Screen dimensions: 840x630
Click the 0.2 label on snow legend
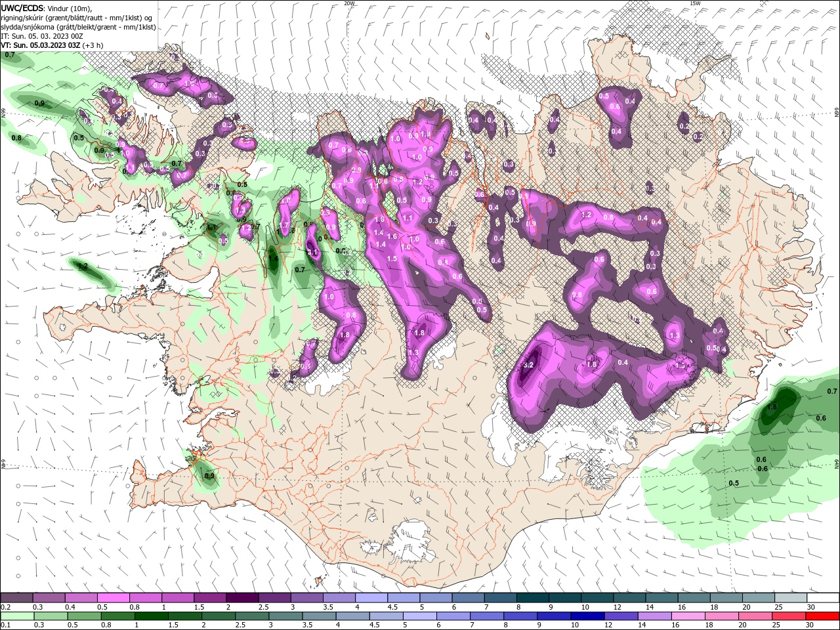(5, 607)
